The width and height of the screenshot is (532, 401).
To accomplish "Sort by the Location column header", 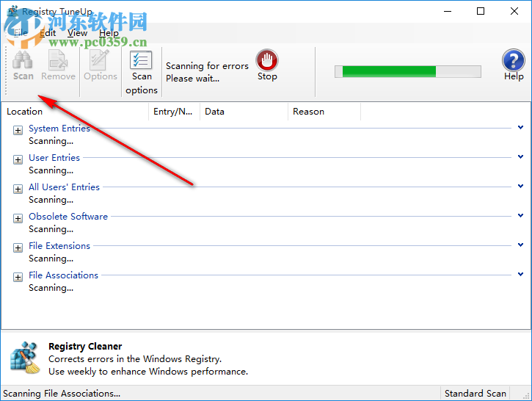I will click(x=75, y=112).
